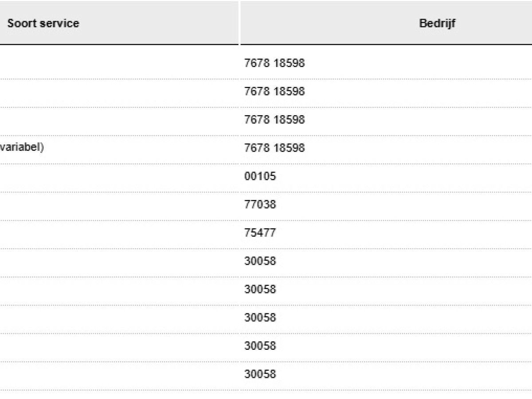
Task: Select the second 7678 18598 cell
Action: [274, 91]
